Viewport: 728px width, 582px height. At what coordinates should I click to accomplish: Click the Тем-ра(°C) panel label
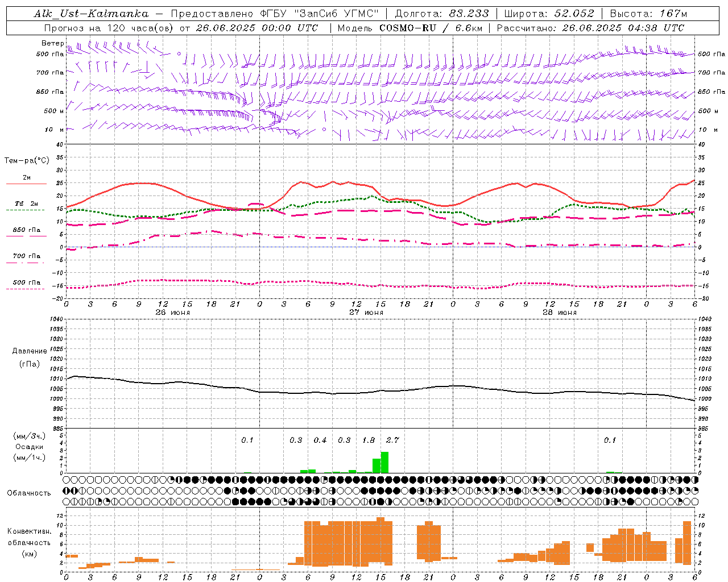[27, 161]
